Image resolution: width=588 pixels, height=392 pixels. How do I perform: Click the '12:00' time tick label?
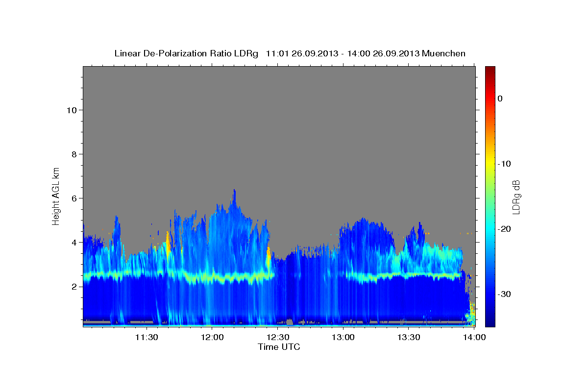(212, 337)
